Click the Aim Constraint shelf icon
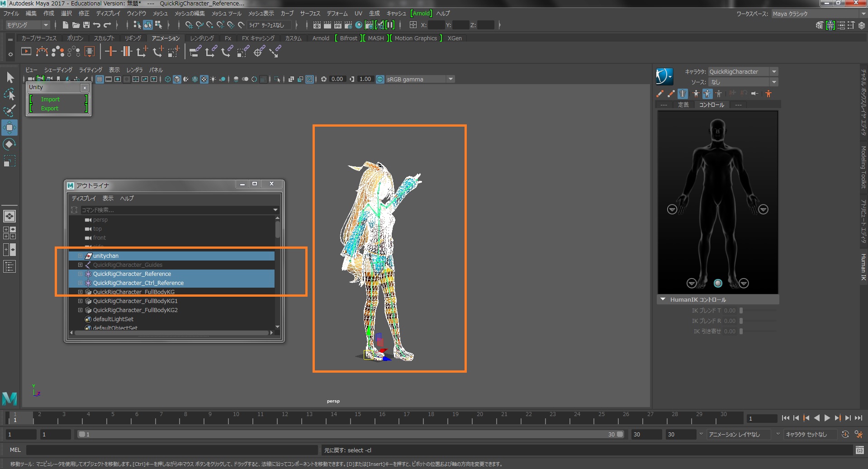This screenshot has height=469, width=868. click(x=258, y=52)
